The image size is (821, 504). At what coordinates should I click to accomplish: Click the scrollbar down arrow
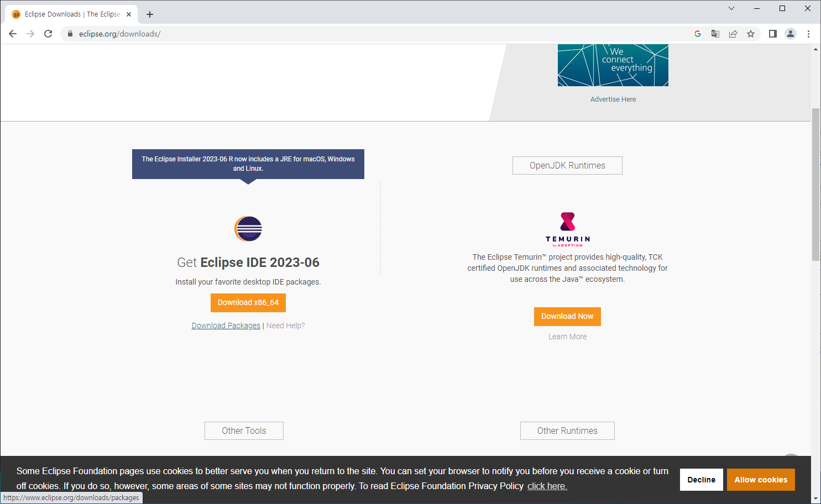click(x=815, y=498)
